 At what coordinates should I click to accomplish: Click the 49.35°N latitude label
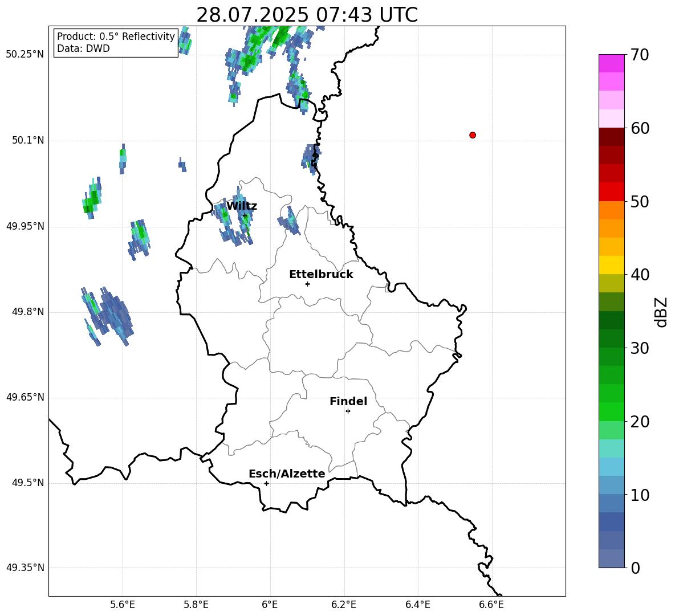[25, 568]
